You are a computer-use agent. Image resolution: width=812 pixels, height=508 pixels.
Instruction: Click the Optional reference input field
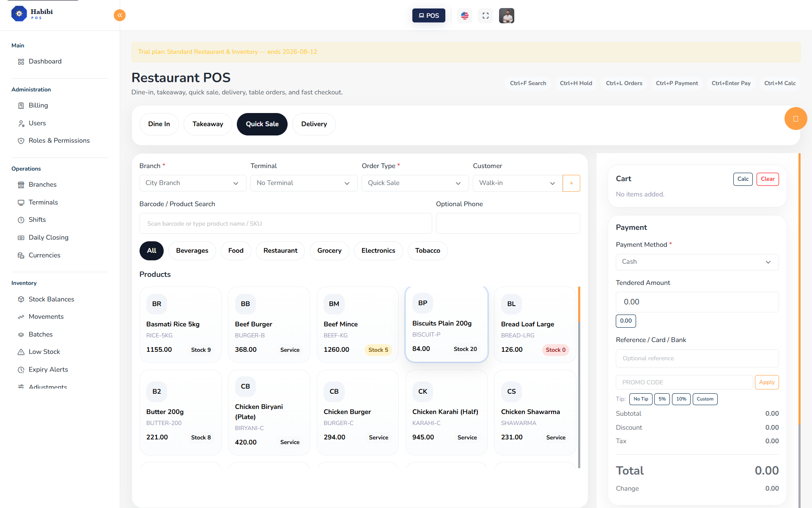click(697, 359)
